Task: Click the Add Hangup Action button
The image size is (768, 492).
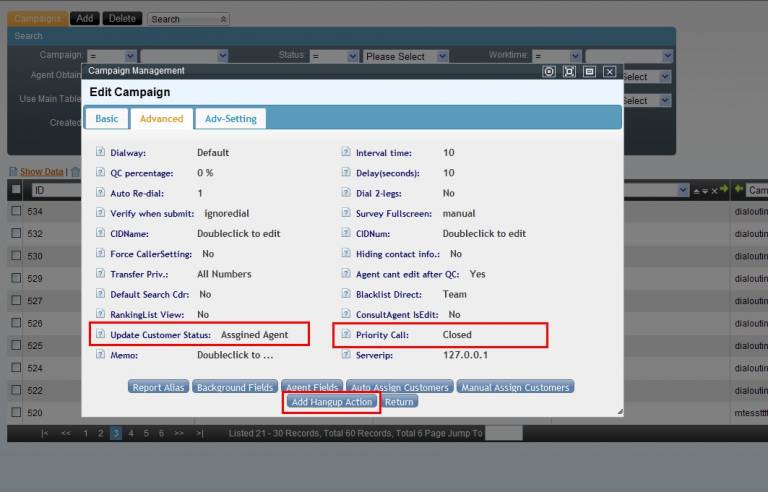Action: pyautogui.click(x=331, y=402)
